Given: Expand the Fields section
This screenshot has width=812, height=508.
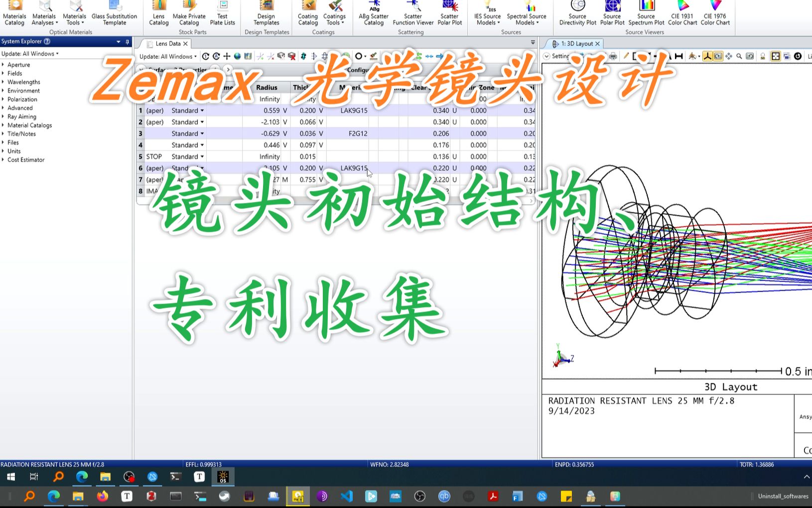Looking at the screenshot, I should [3, 73].
